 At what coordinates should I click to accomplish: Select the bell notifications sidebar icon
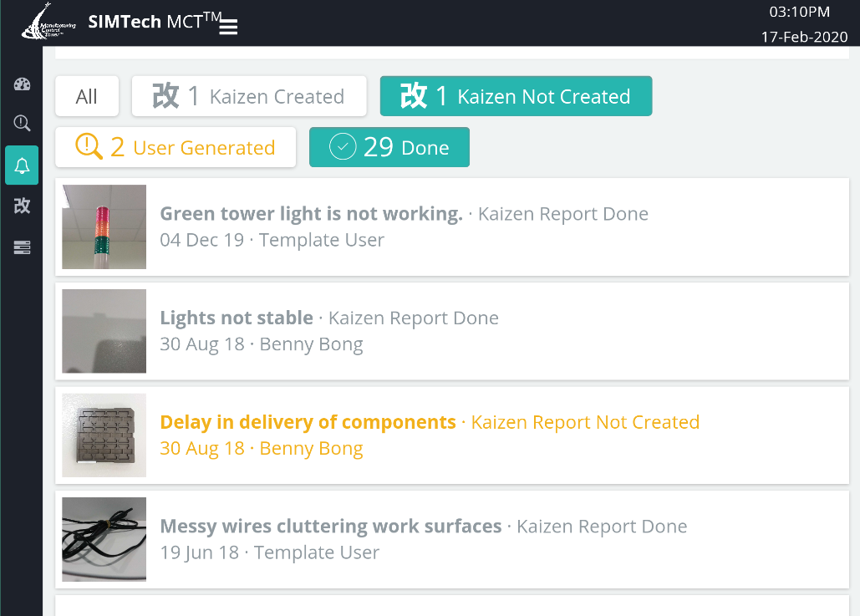pos(22,165)
